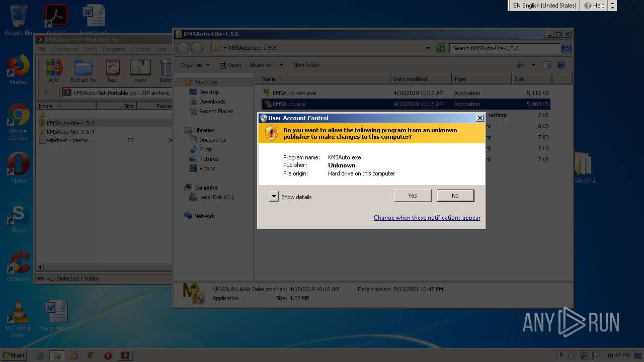This screenshot has width=644, height=362.
Task: Sort Explorer by Date modified column
Action: click(x=421, y=79)
